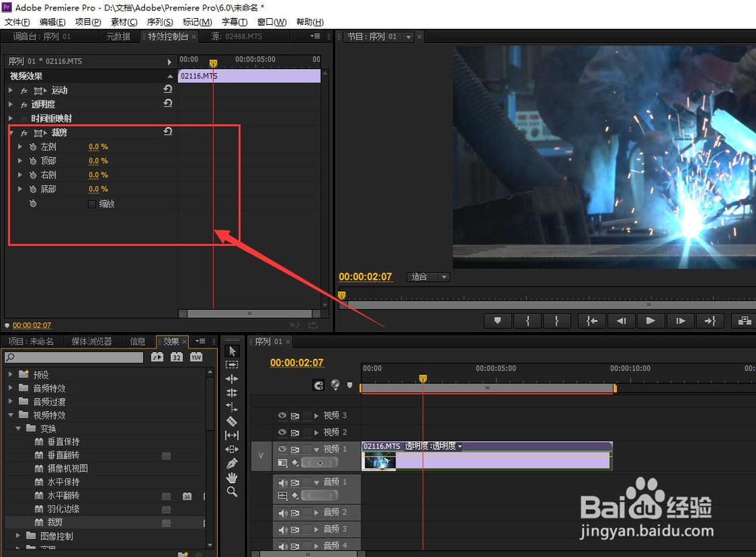Select the Pen tool

coord(232,463)
